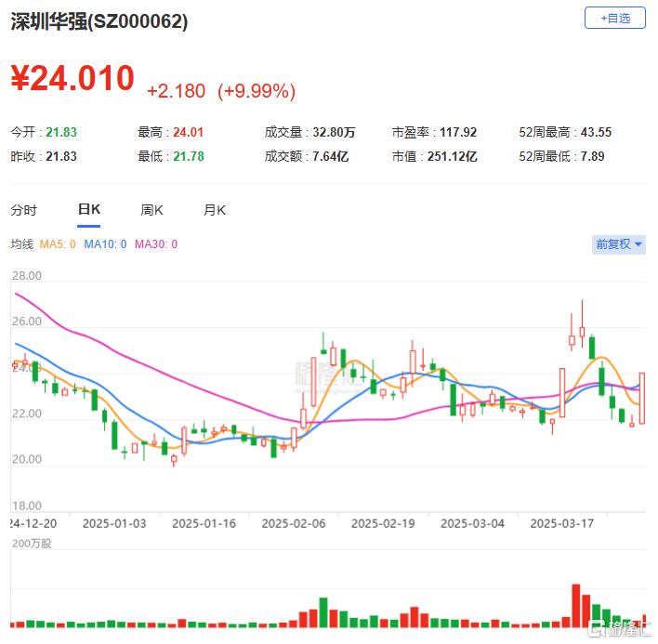Open the 月K monthly chart tab
Image resolution: width=658 pixels, height=644 pixels.
(x=215, y=210)
